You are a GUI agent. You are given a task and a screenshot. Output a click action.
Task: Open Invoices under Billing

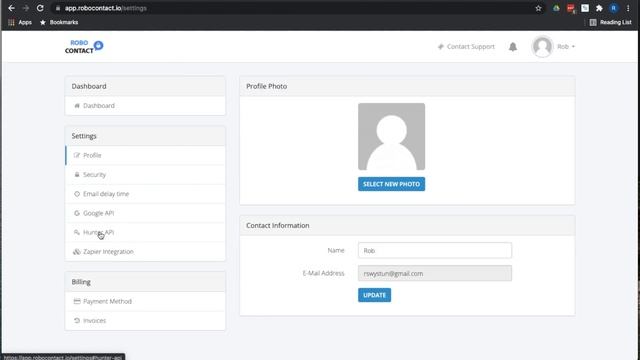click(145, 320)
